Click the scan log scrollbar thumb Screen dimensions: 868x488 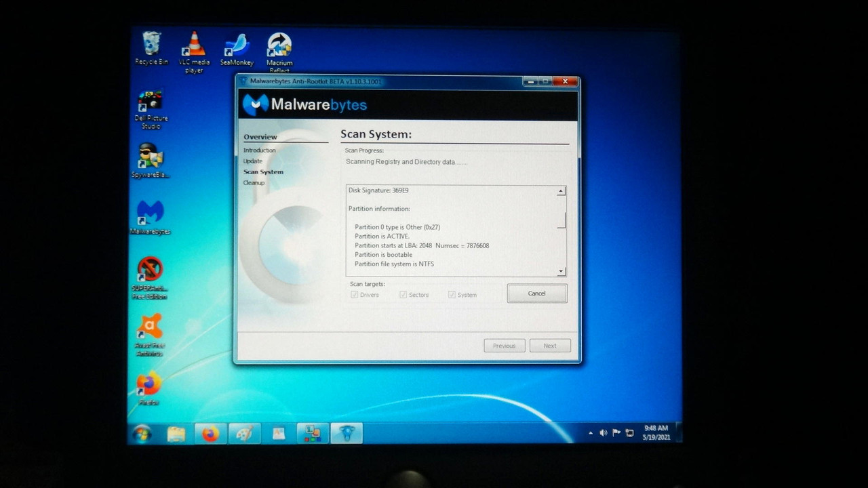click(x=561, y=220)
